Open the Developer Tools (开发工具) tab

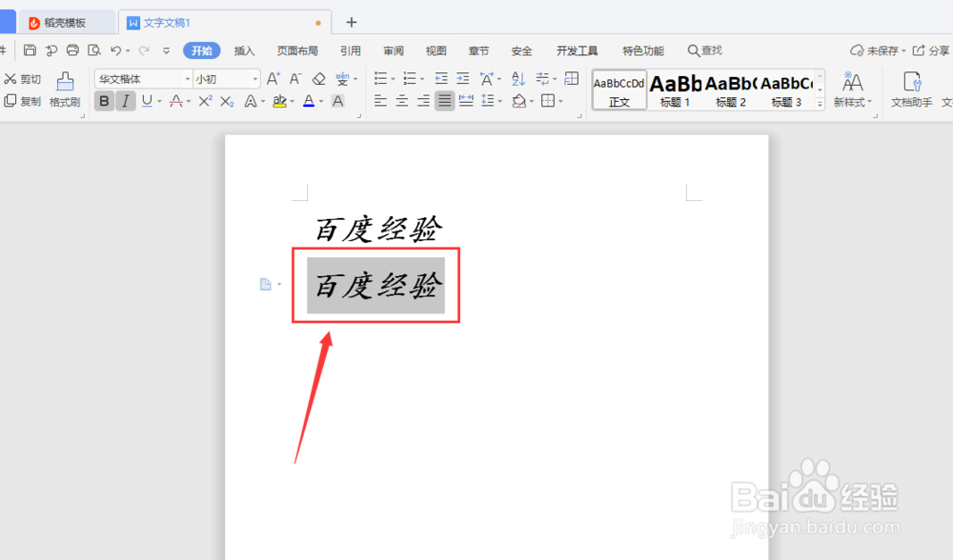click(577, 50)
